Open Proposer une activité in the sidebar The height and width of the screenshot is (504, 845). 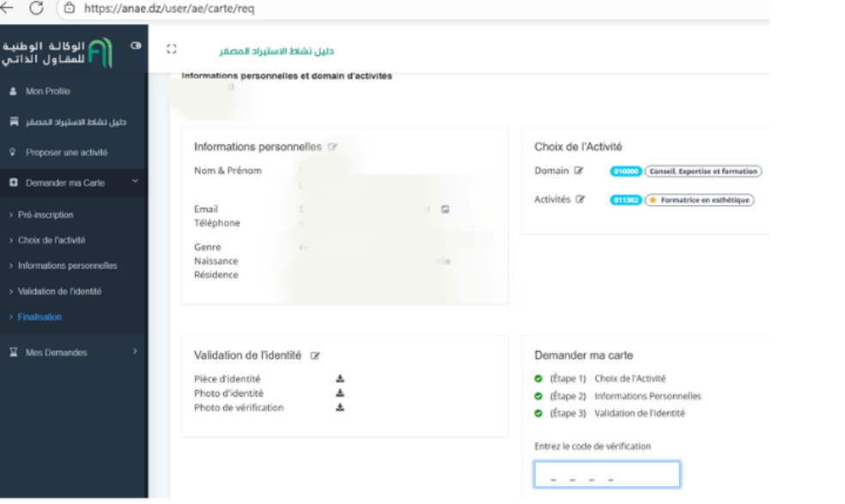tap(66, 152)
